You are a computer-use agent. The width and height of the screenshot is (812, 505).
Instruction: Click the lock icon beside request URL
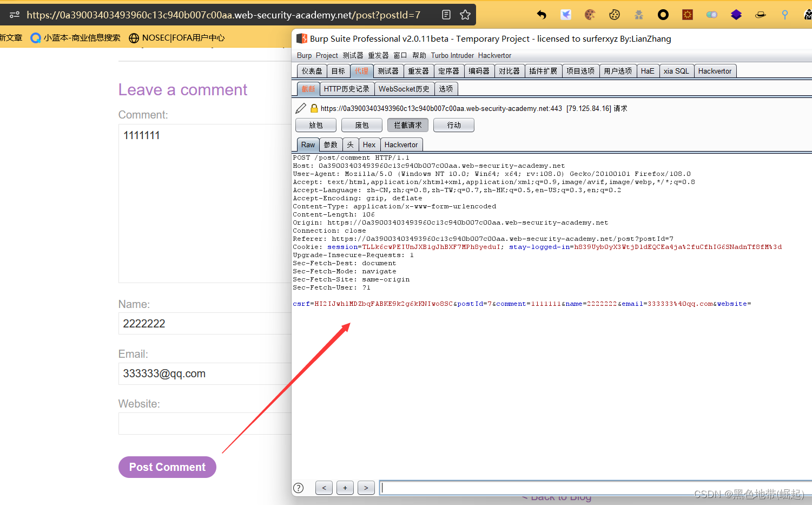click(x=314, y=108)
